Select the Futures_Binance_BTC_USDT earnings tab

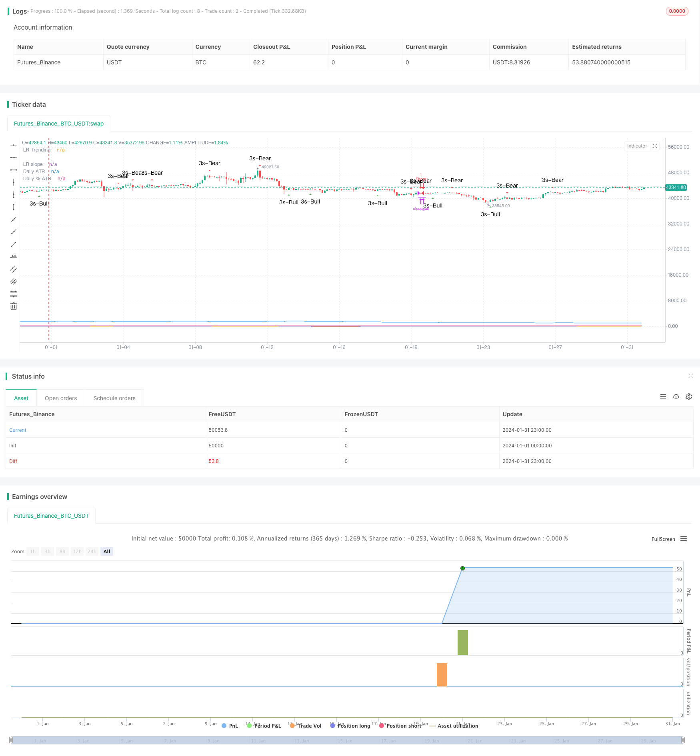click(x=52, y=516)
